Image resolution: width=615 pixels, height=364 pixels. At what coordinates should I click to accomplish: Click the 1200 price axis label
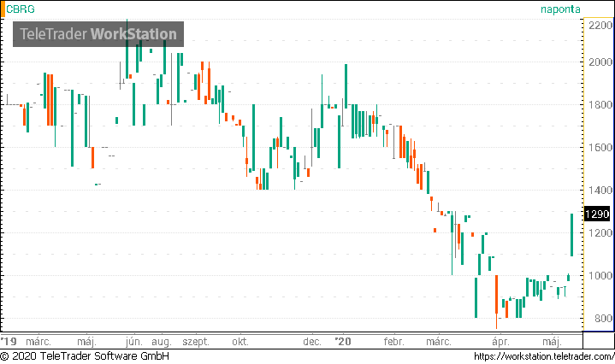pyautogui.click(x=600, y=232)
